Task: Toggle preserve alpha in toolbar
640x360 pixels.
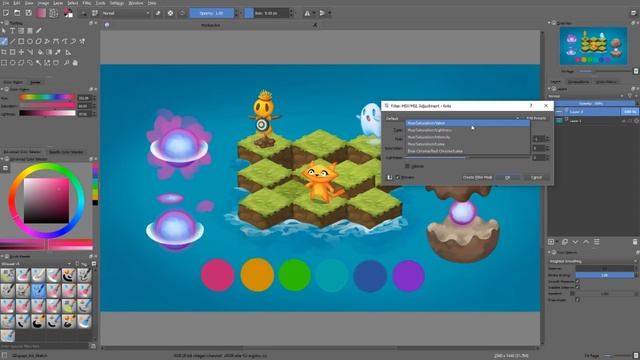Action: pyautogui.click(x=170, y=13)
